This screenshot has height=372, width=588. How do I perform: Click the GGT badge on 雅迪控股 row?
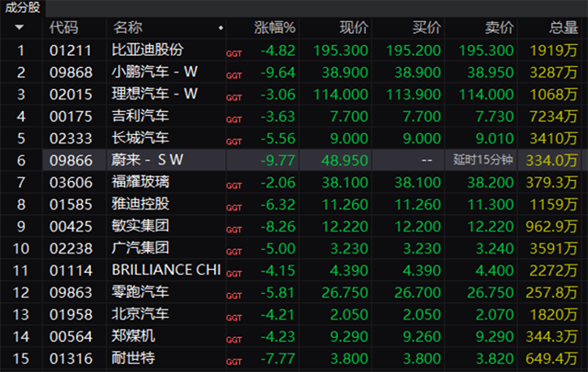pos(234,209)
